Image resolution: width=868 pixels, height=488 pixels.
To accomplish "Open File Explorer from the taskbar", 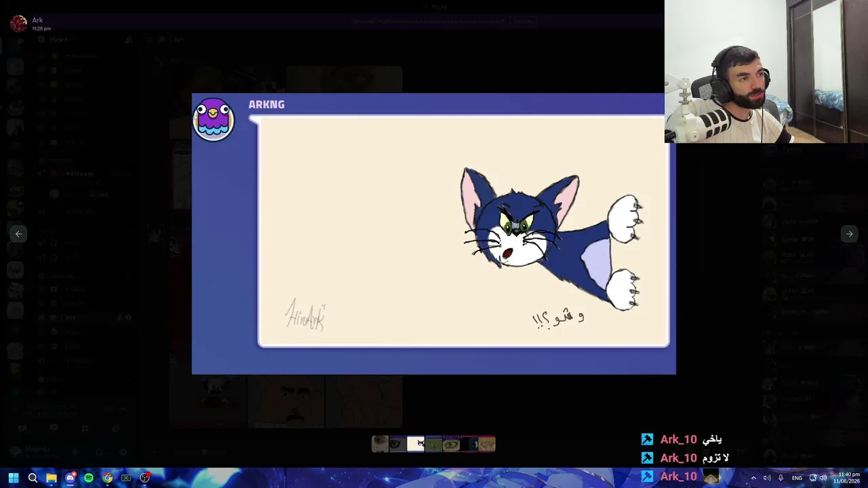I will (x=52, y=478).
